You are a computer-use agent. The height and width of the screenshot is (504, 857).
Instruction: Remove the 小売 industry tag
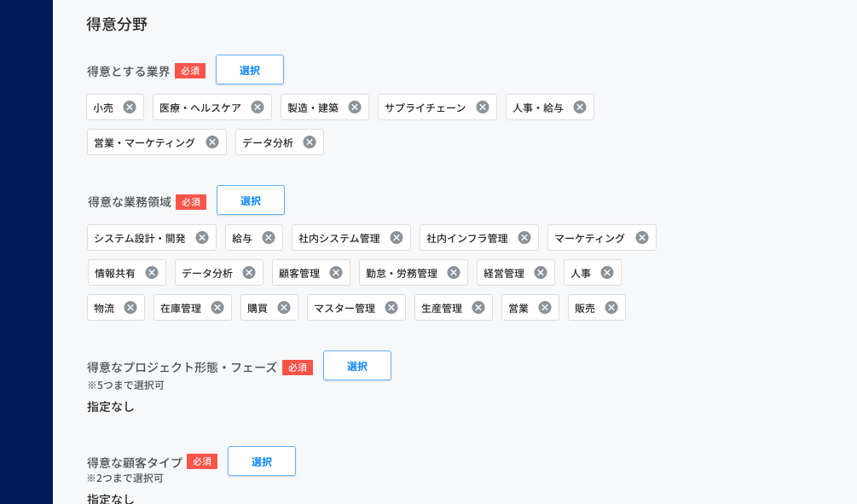pyautogui.click(x=130, y=107)
